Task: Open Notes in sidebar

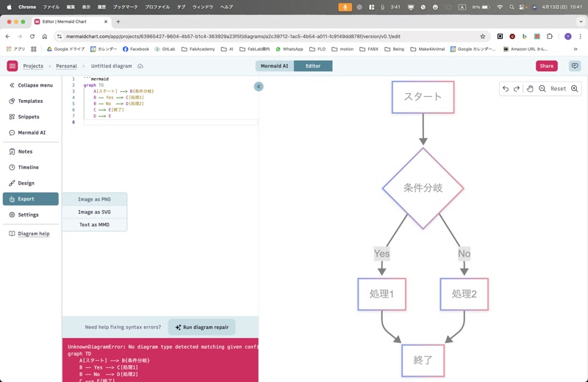Action: [21, 151]
